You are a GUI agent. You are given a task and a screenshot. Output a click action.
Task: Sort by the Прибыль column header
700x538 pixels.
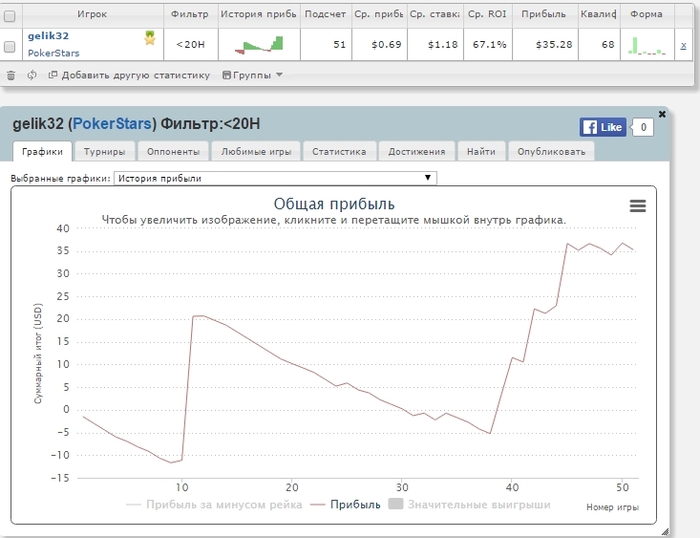pos(544,14)
